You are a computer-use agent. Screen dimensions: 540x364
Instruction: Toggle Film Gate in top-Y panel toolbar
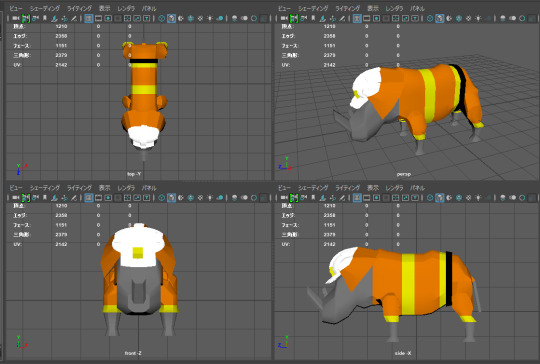tap(98, 18)
